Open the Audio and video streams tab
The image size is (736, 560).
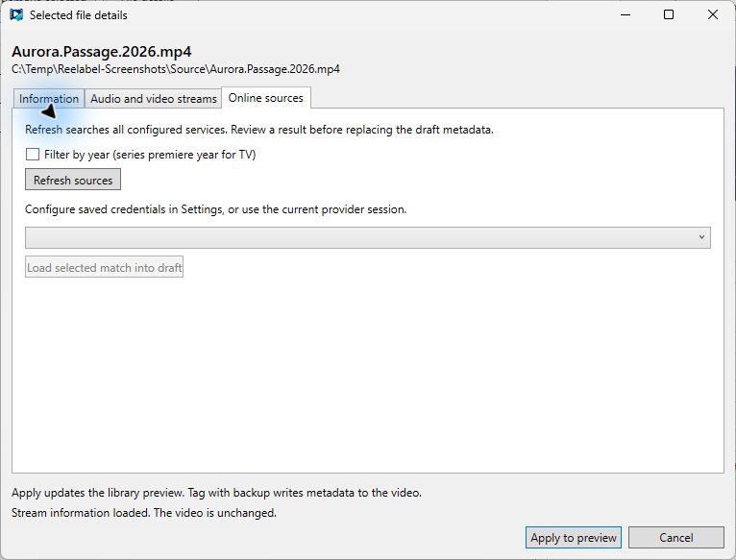(x=154, y=99)
